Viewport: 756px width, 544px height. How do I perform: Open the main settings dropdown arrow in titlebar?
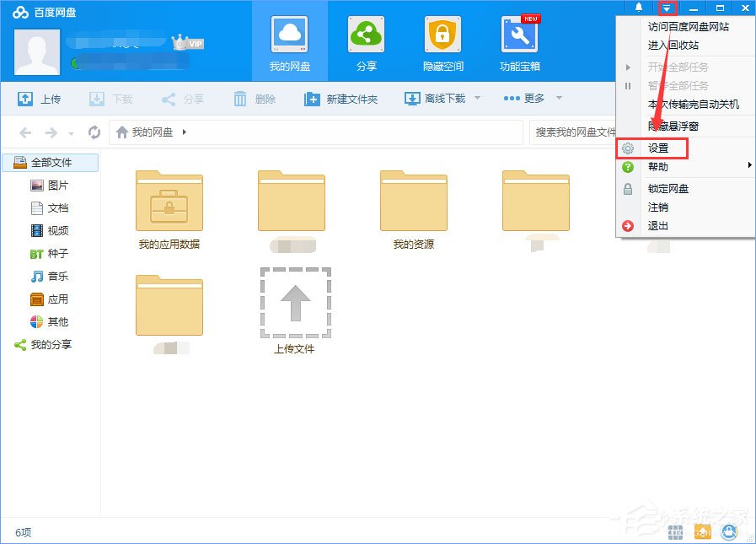[665, 8]
